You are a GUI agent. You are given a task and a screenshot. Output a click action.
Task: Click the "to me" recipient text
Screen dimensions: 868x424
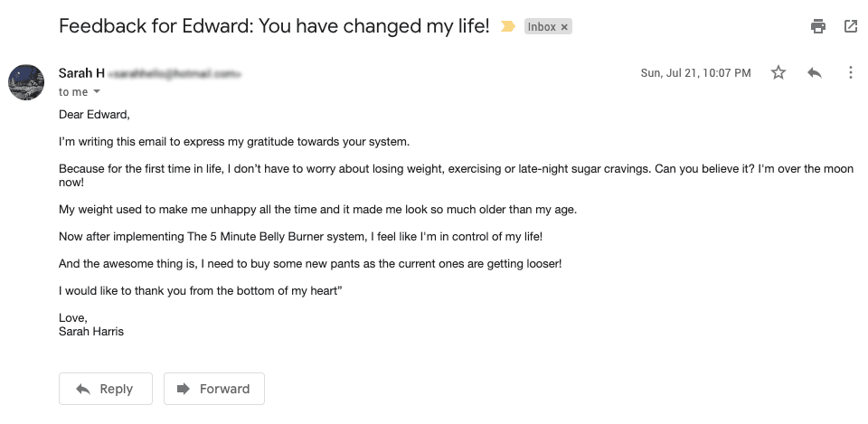click(x=73, y=92)
